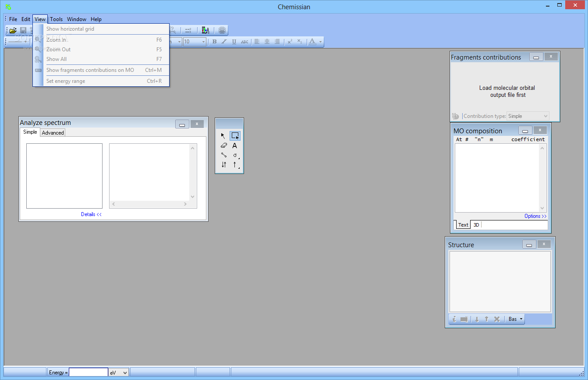The height and width of the screenshot is (380, 588).
Task: Click the Energy input field
Action: point(88,373)
